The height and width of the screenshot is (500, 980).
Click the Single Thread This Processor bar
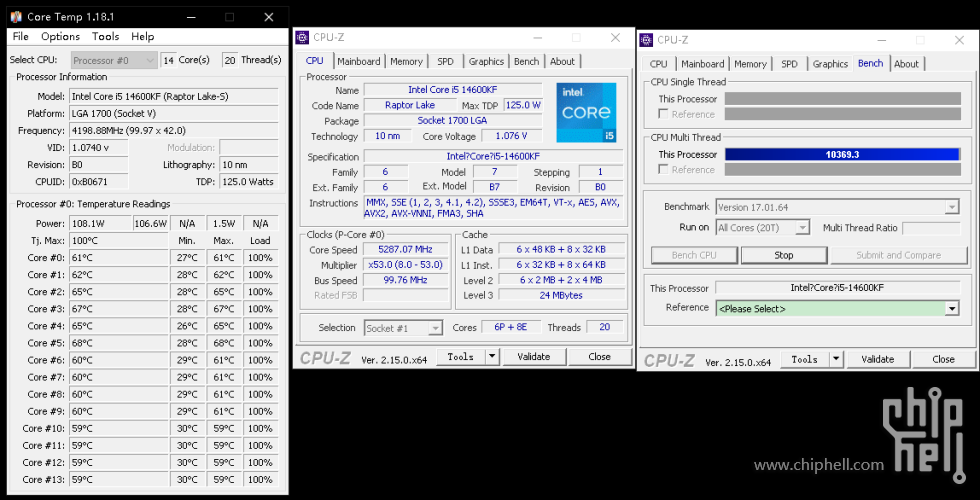point(842,99)
